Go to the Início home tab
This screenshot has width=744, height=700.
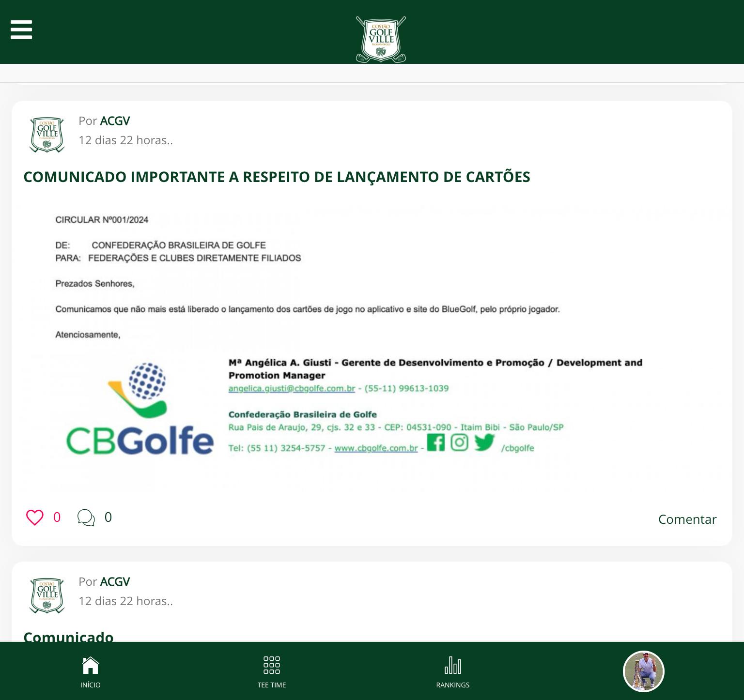tap(91, 672)
